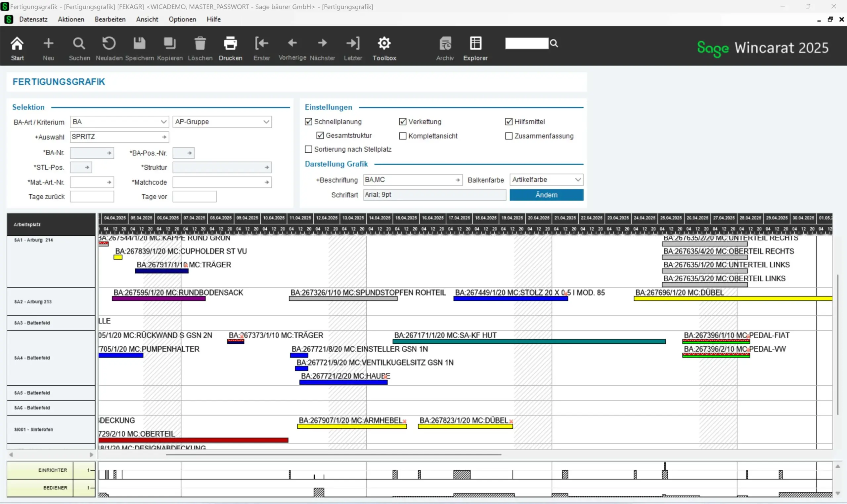Image resolution: width=847 pixels, height=504 pixels.
Task: Select the purple RUNDBODENSACK Gantt bar
Action: [x=158, y=298]
